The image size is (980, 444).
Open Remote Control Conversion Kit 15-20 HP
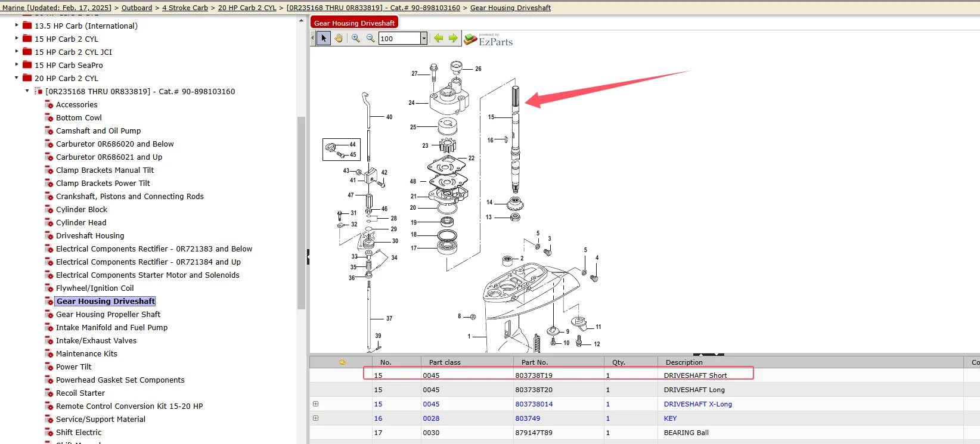(129, 406)
